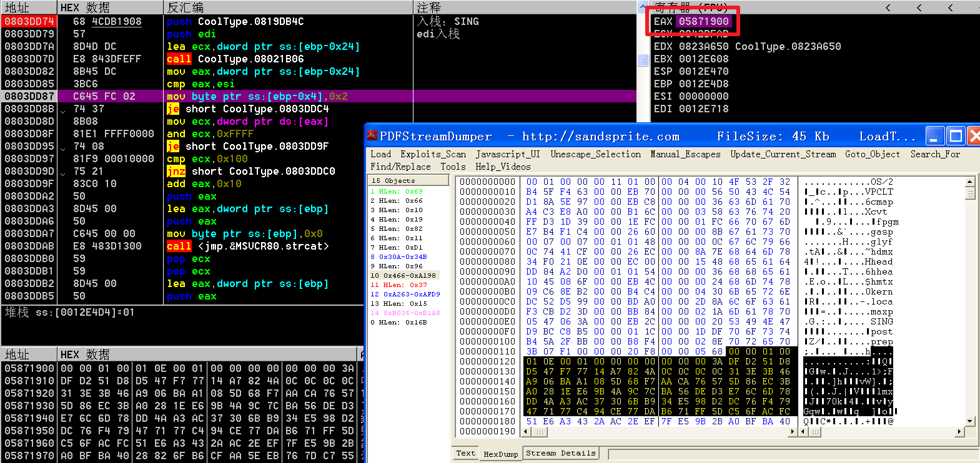Open the Search_For menu
The height and width of the screenshot is (463, 980).
click(935, 154)
